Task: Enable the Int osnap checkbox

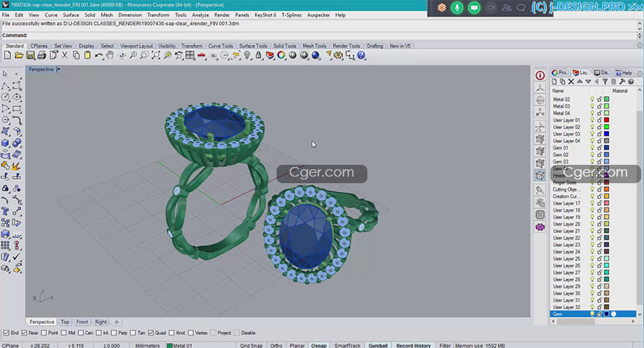Action: click(x=99, y=333)
